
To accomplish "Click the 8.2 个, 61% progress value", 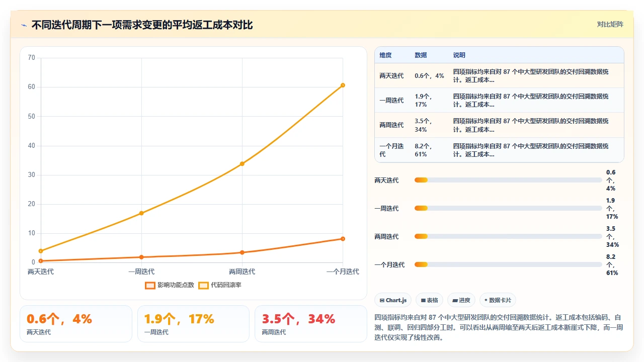I will 612,264.
